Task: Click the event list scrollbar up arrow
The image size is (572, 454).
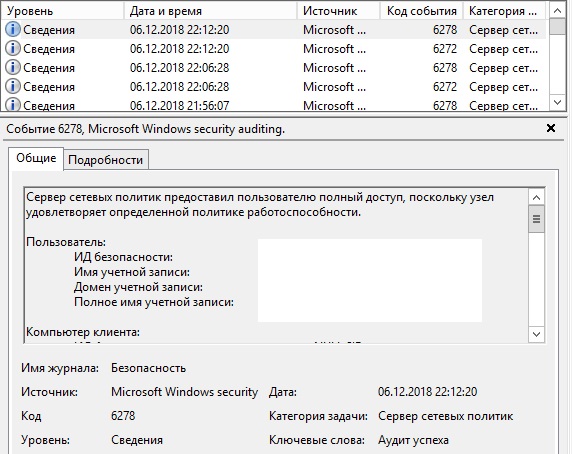Action: tap(557, 11)
